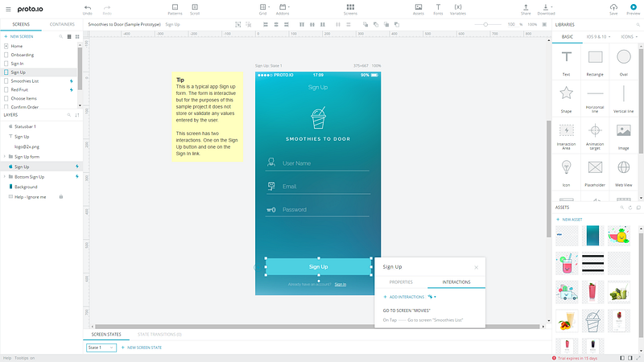
Task: Search screens with magnifier icon
Action: pos(61,36)
